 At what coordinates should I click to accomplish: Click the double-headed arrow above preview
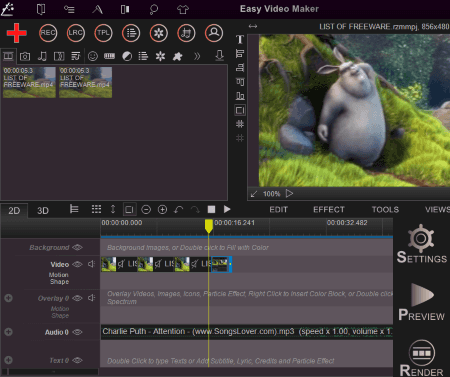click(x=253, y=26)
